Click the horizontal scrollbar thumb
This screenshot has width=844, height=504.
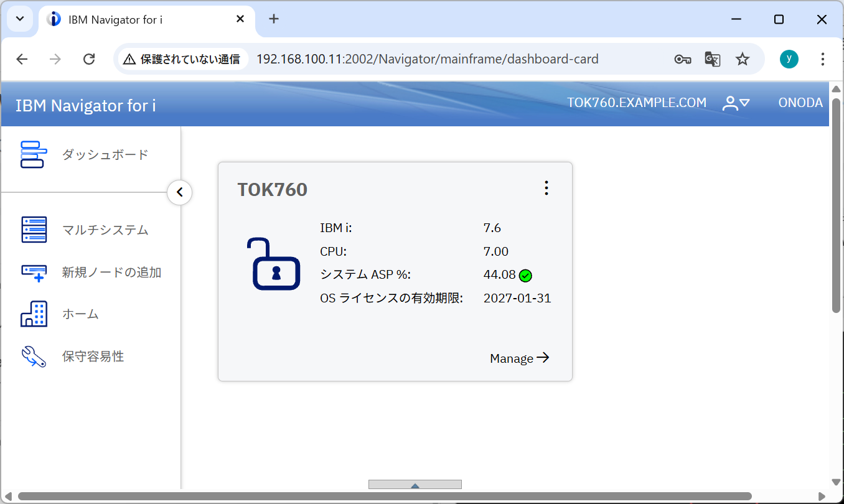[385, 497]
